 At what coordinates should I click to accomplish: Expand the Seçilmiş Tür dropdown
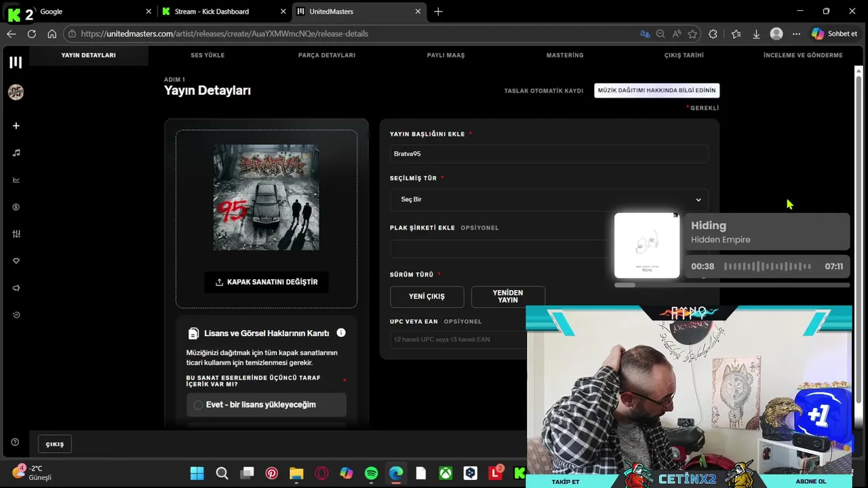[549, 199]
